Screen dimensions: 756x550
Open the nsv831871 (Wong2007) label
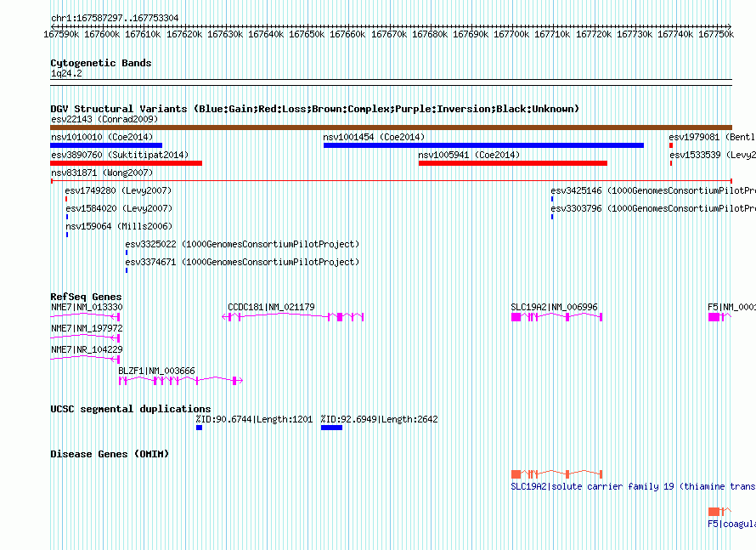pos(102,173)
